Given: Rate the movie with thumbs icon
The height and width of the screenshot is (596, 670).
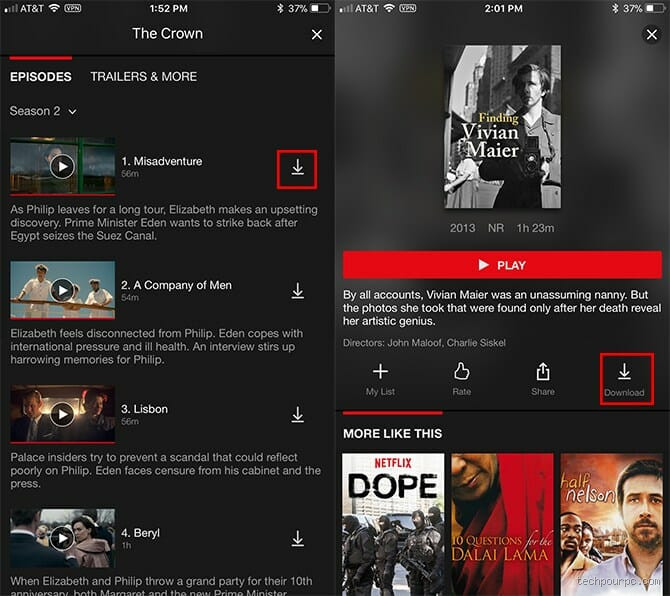Looking at the screenshot, I should point(461,379).
